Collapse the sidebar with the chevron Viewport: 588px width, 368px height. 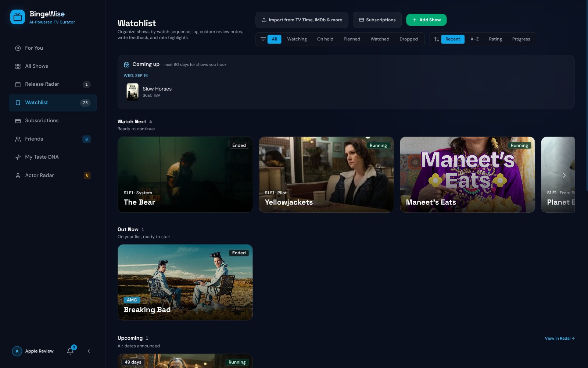(x=89, y=351)
